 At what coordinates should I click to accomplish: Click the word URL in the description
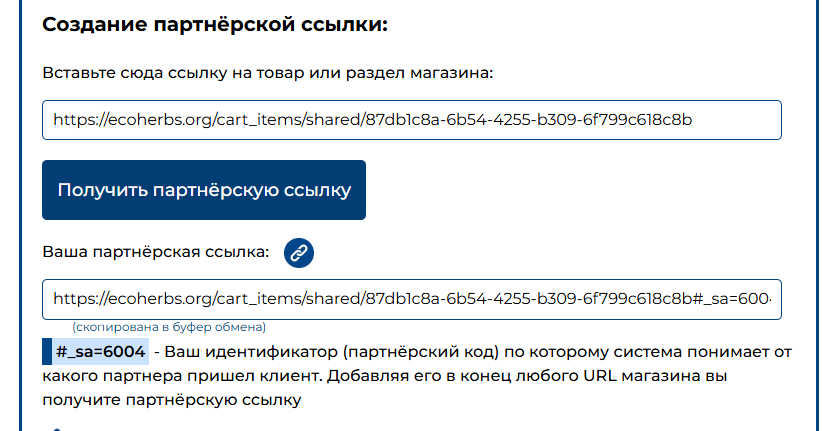600,375
